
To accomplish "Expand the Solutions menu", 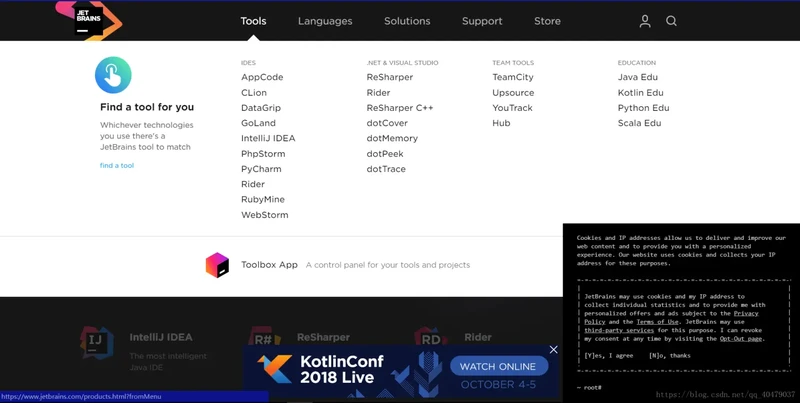I will point(407,21).
